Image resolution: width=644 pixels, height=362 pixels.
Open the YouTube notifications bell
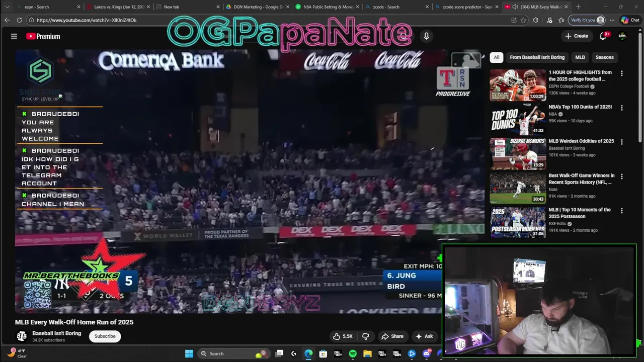[x=603, y=36]
